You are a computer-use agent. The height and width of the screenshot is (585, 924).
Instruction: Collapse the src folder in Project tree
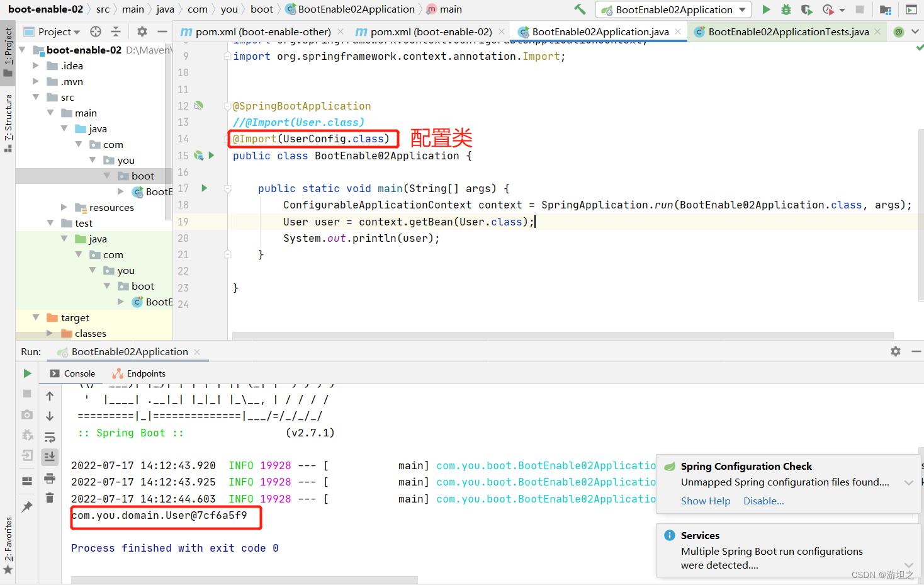(x=36, y=97)
